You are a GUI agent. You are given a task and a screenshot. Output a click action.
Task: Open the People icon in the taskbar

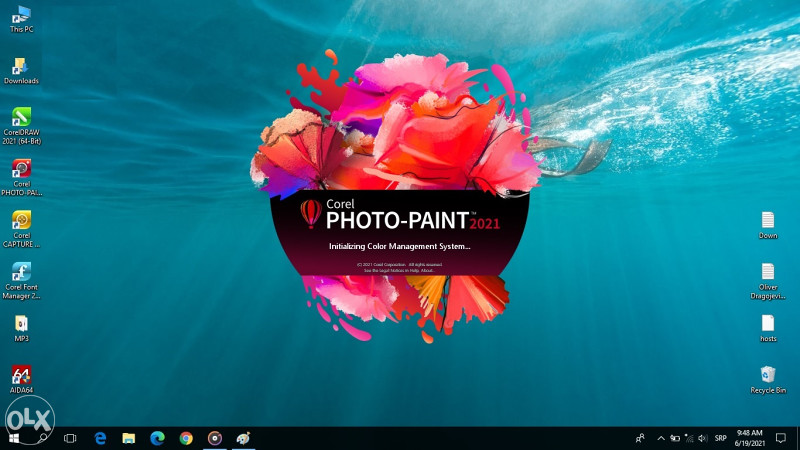640,438
